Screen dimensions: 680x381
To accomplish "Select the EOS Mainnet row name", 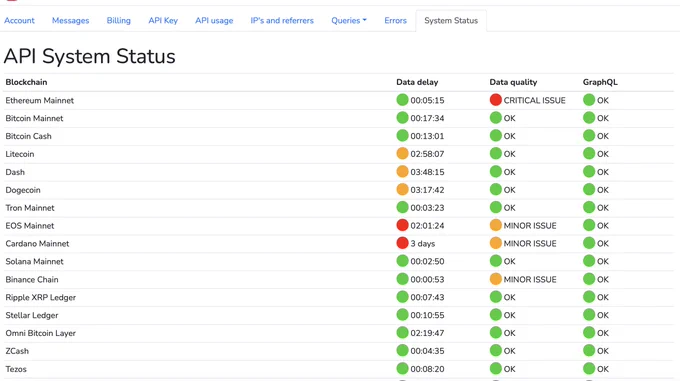I will click(x=29, y=226).
